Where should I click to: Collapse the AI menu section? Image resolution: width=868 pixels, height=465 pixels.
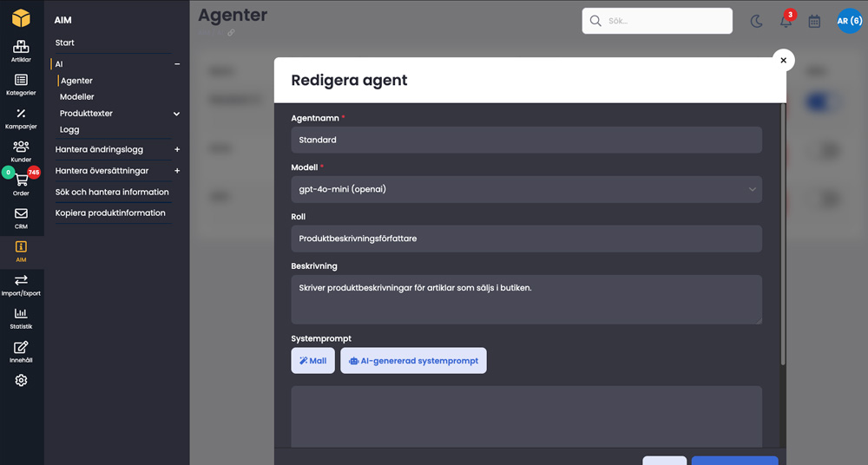click(177, 64)
